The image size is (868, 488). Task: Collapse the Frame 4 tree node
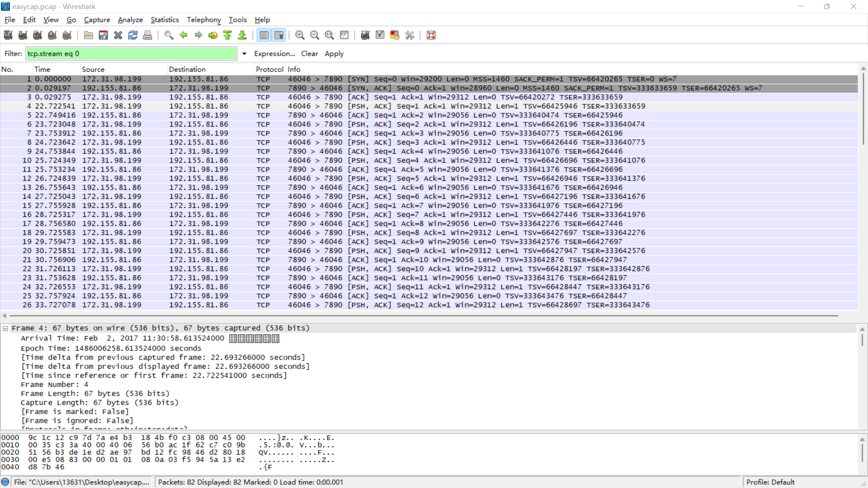pyautogui.click(x=5, y=328)
